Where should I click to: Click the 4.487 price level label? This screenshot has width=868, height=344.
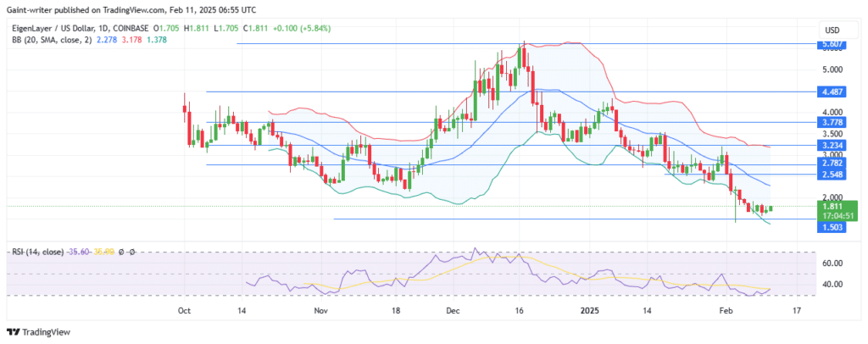coord(831,92)
